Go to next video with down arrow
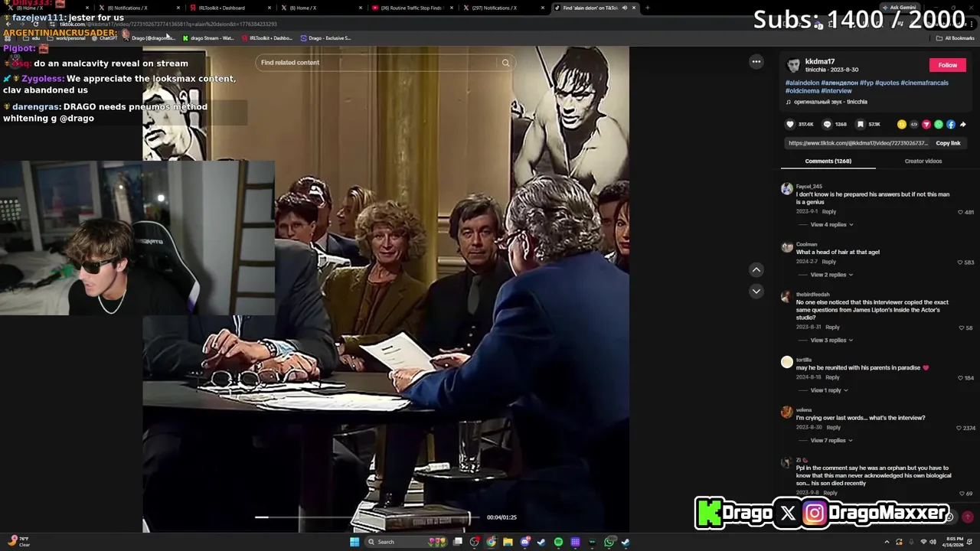This screenshot has height=551, width=980. 756,291
